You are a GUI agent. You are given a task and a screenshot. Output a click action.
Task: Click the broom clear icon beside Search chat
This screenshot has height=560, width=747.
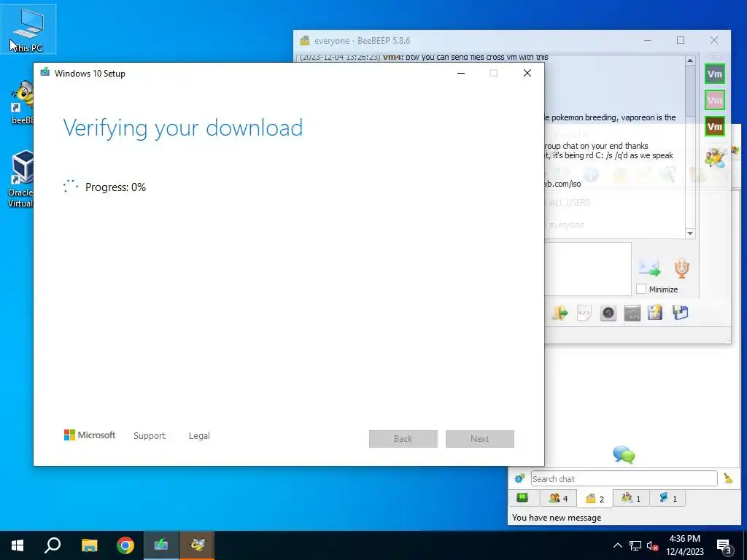(x=728, y=478)
